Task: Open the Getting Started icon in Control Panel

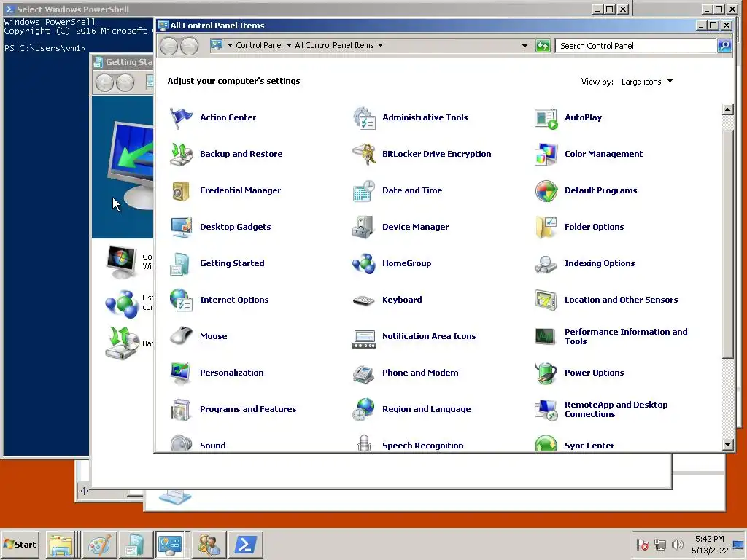Action: 181,263
